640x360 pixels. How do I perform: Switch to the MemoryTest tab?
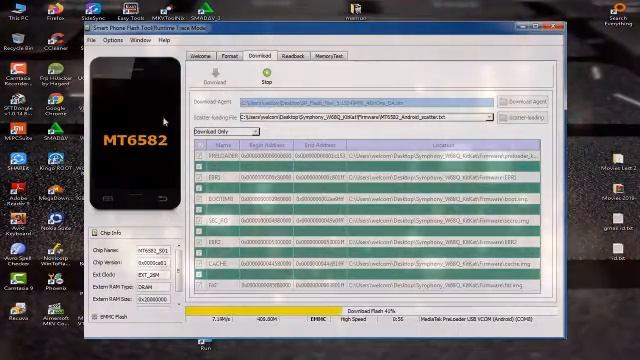tap(329, 56)
